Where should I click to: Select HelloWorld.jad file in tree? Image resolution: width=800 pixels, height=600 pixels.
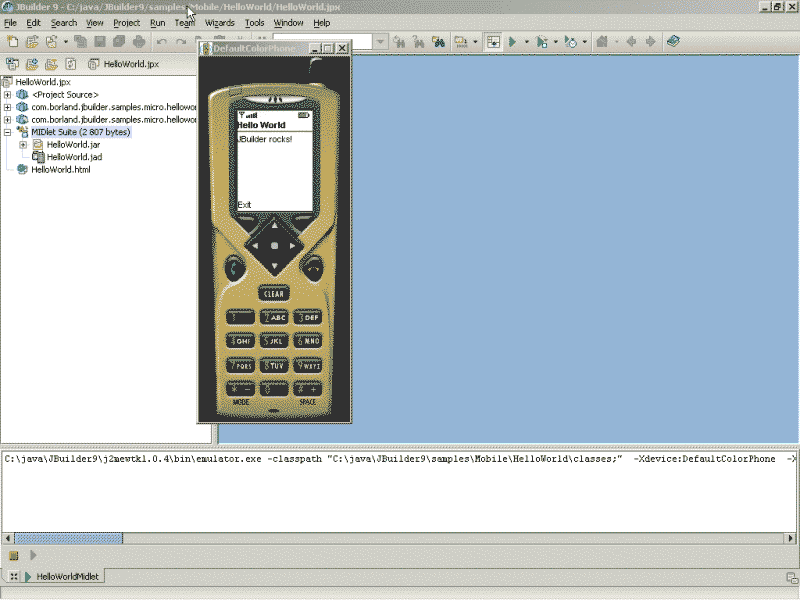coord(73,157)
